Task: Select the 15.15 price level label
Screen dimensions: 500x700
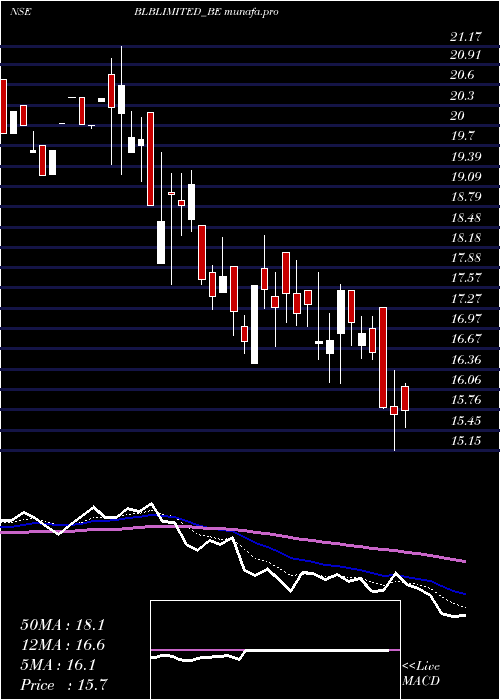Action: tap(466, 441)
